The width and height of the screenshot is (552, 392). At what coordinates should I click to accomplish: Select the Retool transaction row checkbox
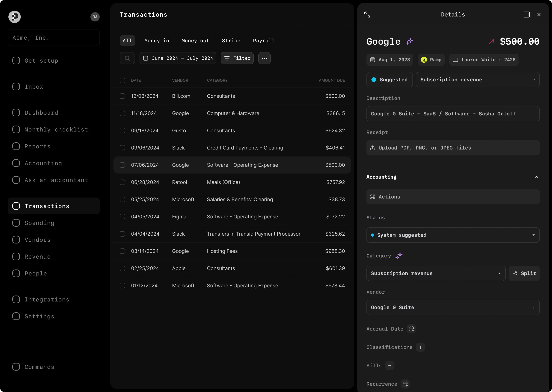coord(122,182)
